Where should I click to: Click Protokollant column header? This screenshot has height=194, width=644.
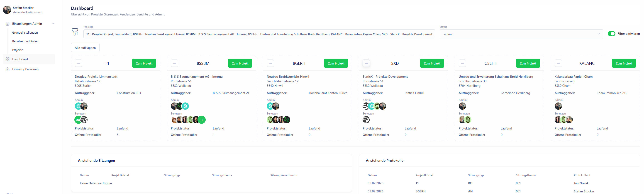coord(582,175)
